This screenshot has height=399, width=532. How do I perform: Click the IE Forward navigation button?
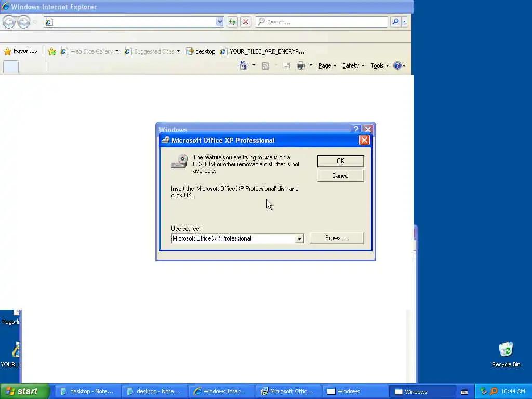click(x=23, y=22)
